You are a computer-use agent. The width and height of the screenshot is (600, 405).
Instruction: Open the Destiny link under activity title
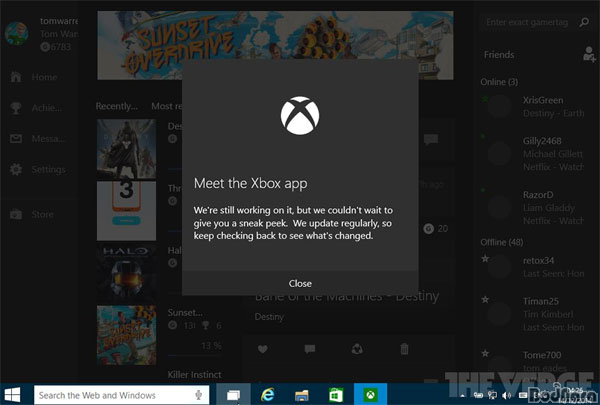[269, 317]
